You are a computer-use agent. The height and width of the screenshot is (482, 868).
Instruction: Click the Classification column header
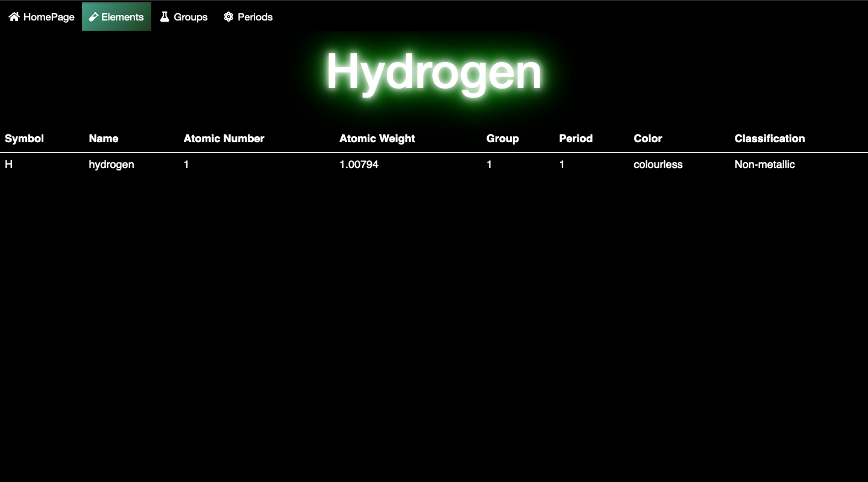click(770, 139)
